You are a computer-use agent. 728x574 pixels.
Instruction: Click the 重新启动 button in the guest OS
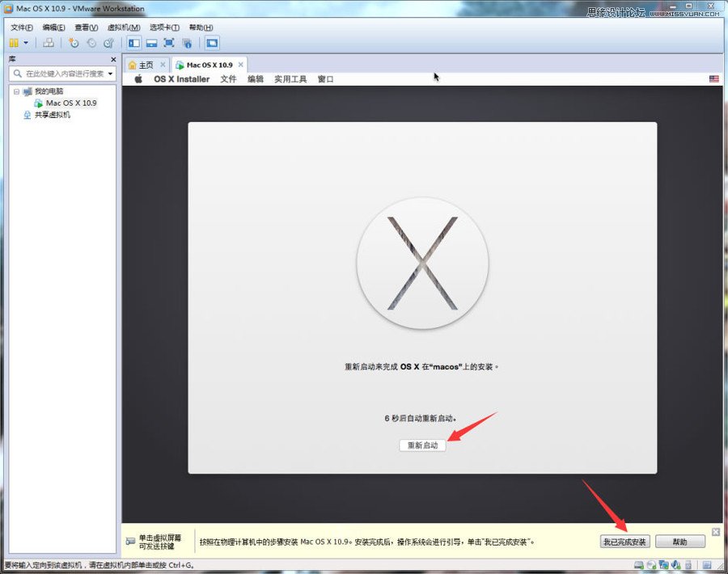(x=421, y=445)
